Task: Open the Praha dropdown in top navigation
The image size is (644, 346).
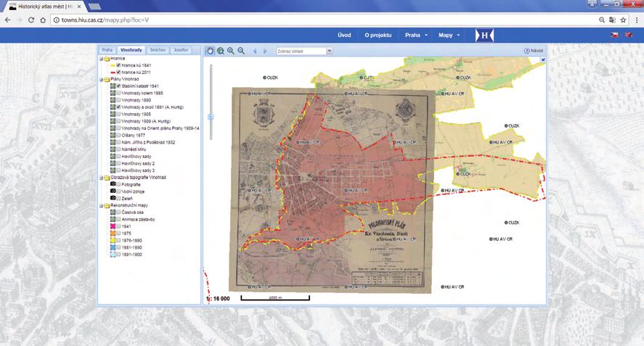Action: point(416,36)
